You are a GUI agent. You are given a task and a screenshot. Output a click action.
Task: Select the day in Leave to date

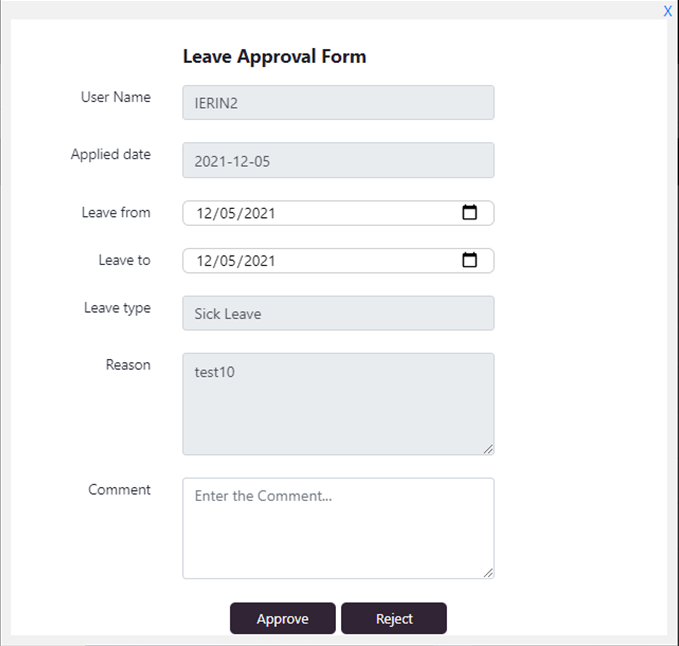coord(228,261)
